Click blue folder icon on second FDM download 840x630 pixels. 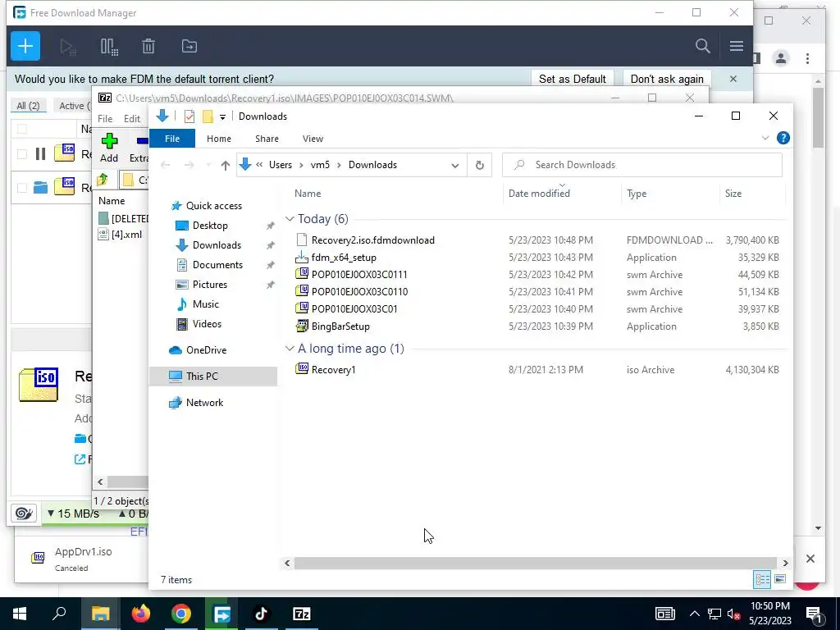point(40,188)
